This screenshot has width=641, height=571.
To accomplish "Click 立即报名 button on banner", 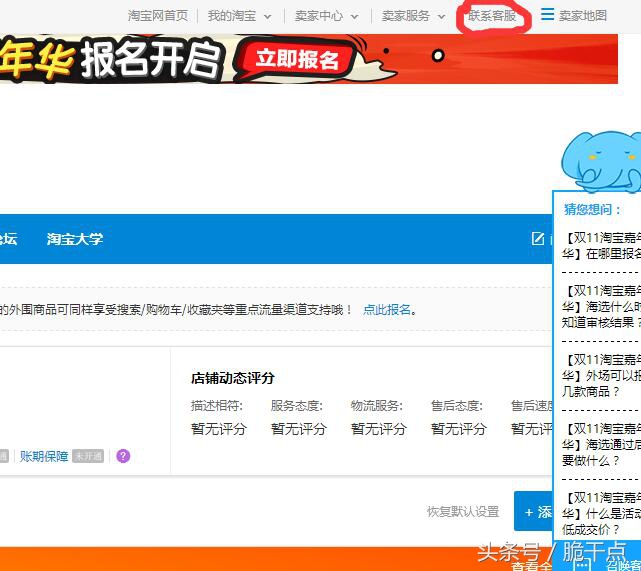I will click(x=297, y=59).
